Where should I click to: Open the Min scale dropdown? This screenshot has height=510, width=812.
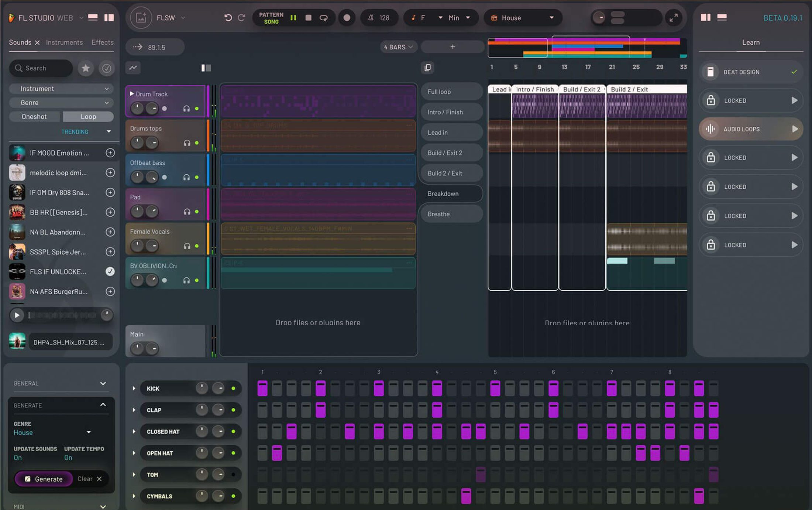(x=459, y=18)
